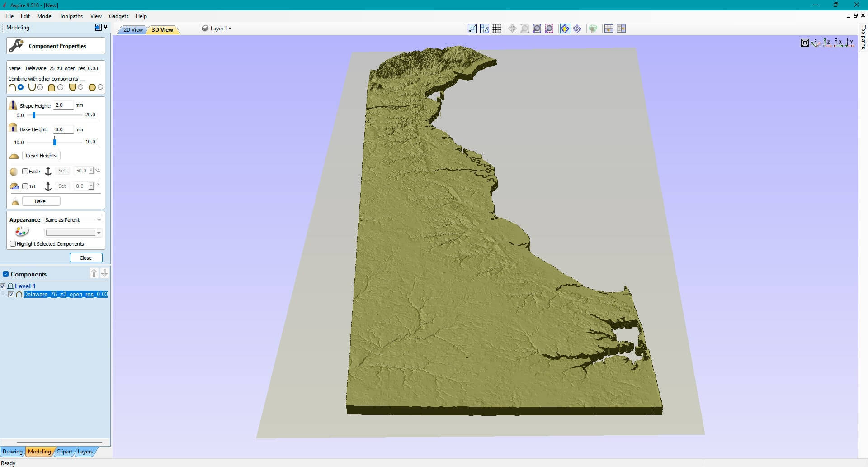The width and height of the screenshot is (868, 467).
Task: Click the appearance color swatch box
Action: pos(71,233)
